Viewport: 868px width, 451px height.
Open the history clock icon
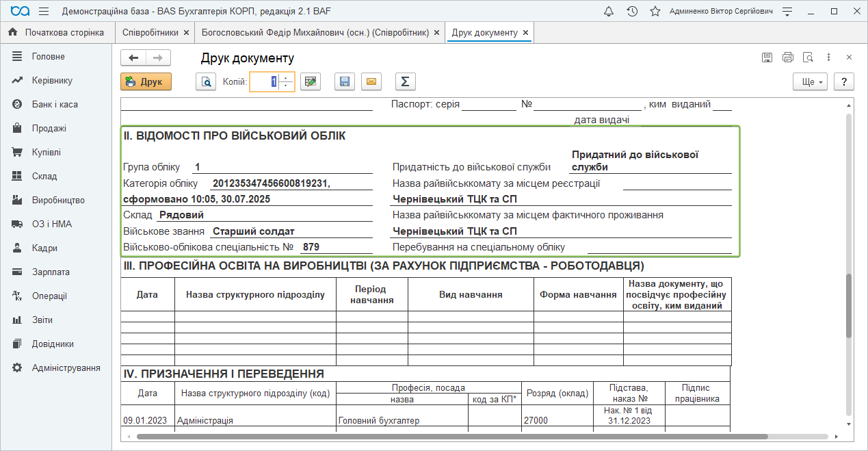click(x=632, y=12)
